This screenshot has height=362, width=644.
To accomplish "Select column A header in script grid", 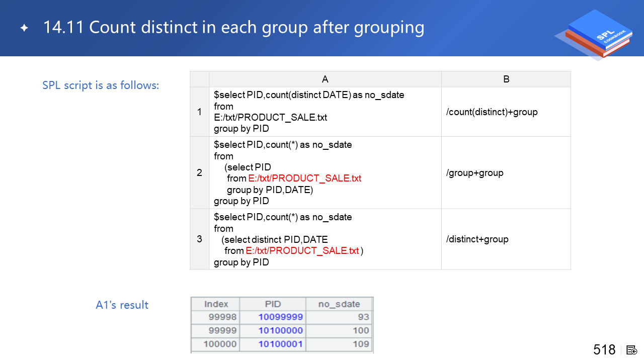I will coord(325,79).
